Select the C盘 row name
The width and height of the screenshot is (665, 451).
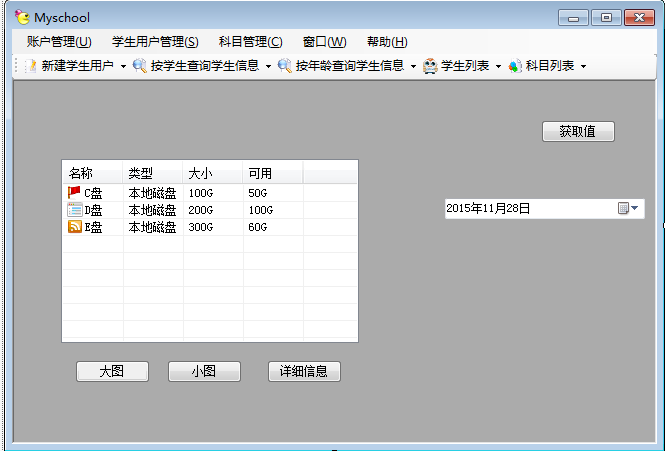click(93, 193)
